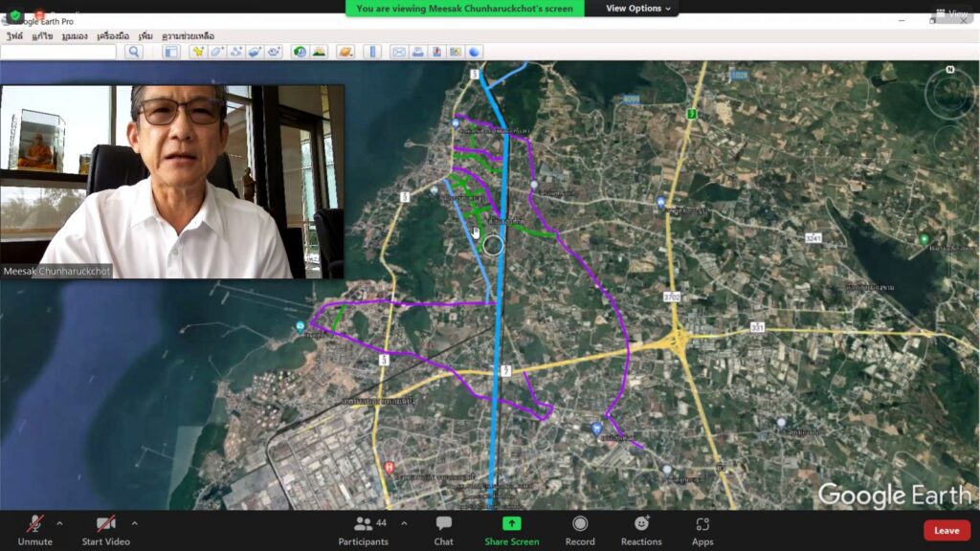The width and height of the screenshot is (980, 551).
Task: Click the Google Earth search magnifier button
Action: coord(133,52)
